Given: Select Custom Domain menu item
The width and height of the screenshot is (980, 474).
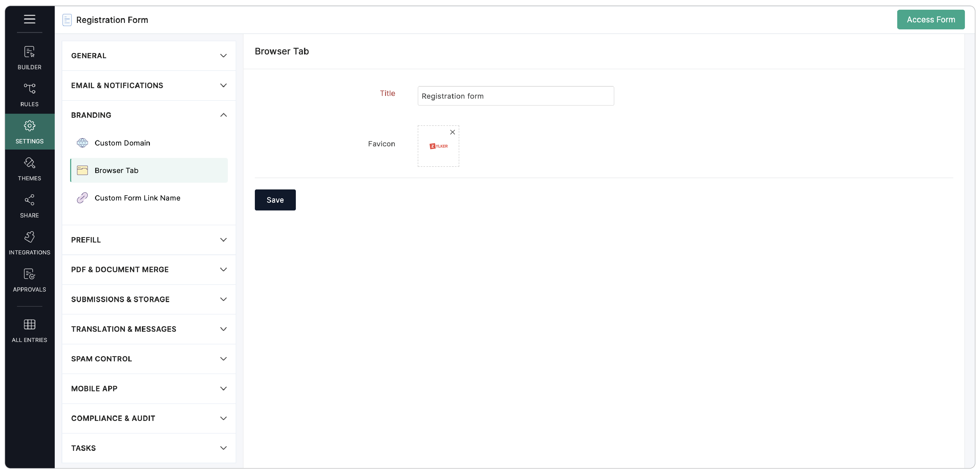Looking at the screenshot, I should click(122, 143).
